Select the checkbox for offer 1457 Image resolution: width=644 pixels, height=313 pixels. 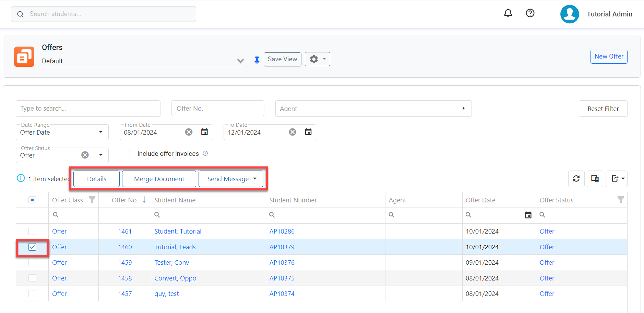pos(32,293)
